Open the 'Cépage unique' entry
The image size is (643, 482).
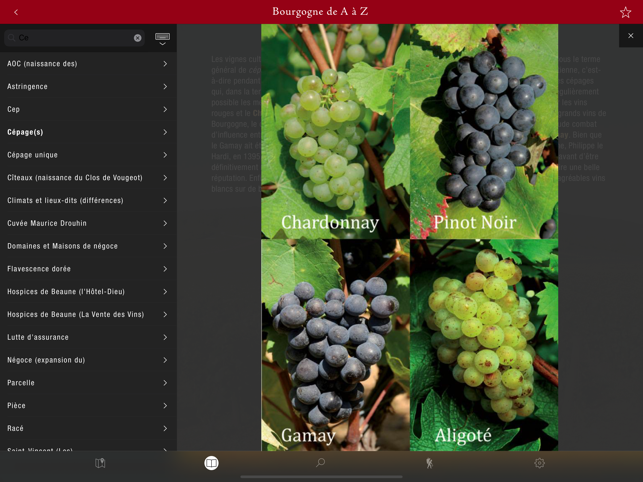click(x=88, y=155)
